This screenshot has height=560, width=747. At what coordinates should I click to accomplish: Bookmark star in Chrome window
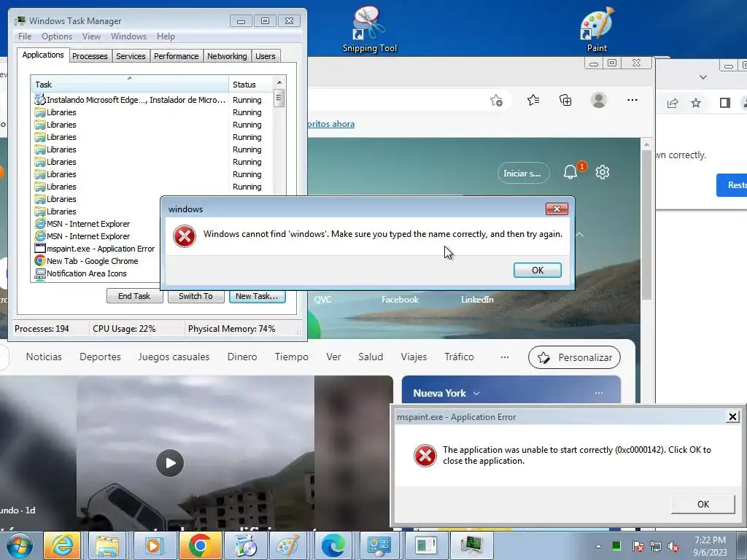(696, 103)
